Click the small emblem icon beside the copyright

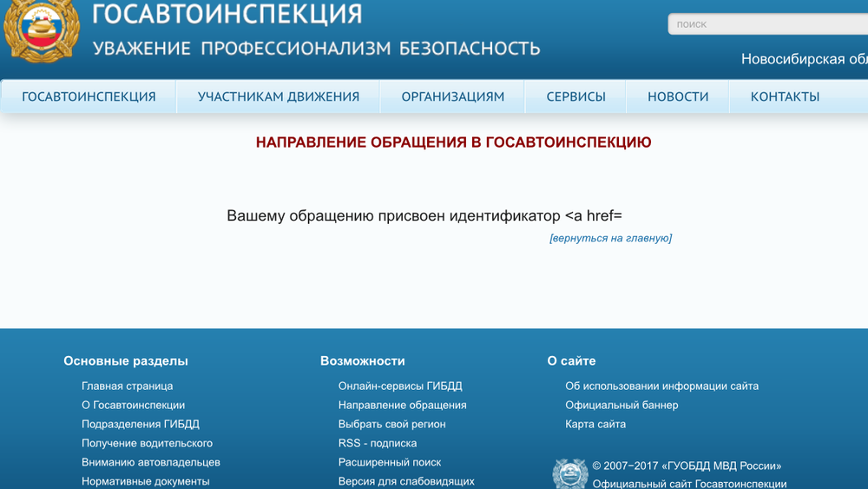pos(569,473)
